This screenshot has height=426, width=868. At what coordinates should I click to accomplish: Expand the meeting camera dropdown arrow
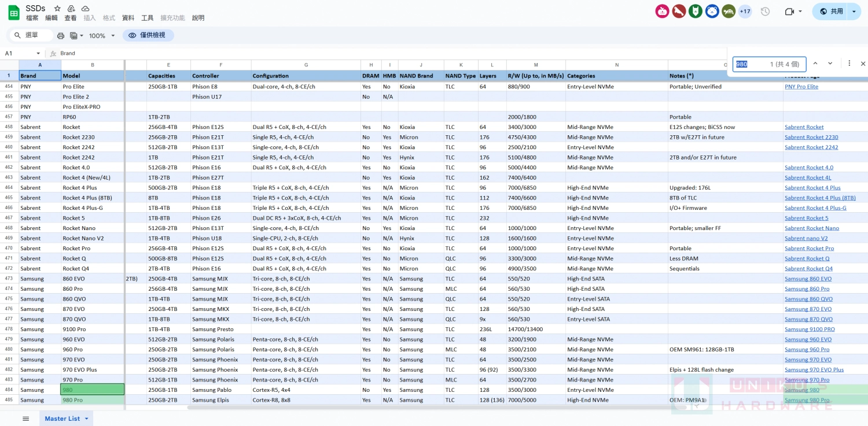tap(800, 12)
